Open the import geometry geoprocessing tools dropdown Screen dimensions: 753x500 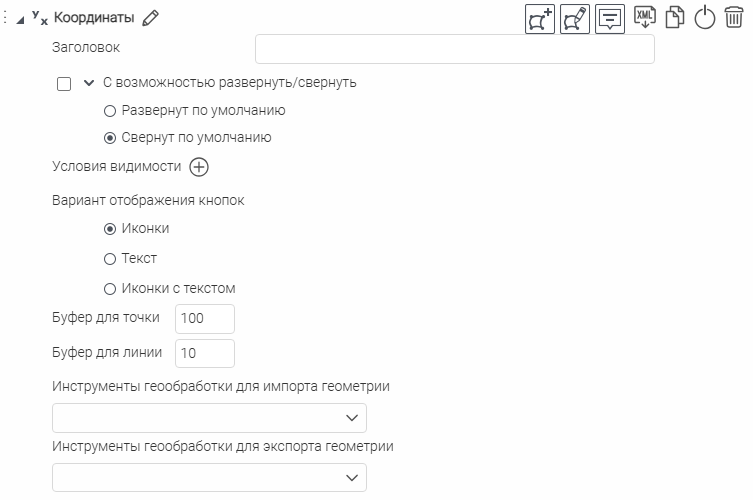pyautogui.click(x=209, y=417)
